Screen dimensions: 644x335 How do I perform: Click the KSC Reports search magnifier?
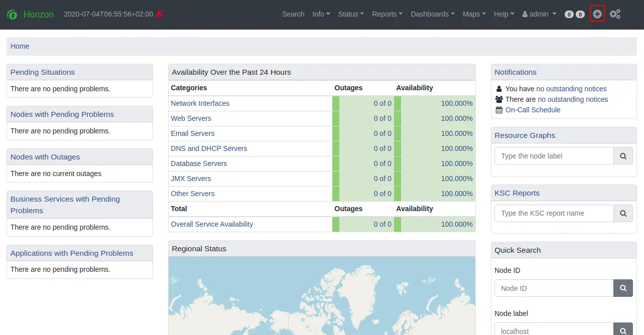click(623, 213)
